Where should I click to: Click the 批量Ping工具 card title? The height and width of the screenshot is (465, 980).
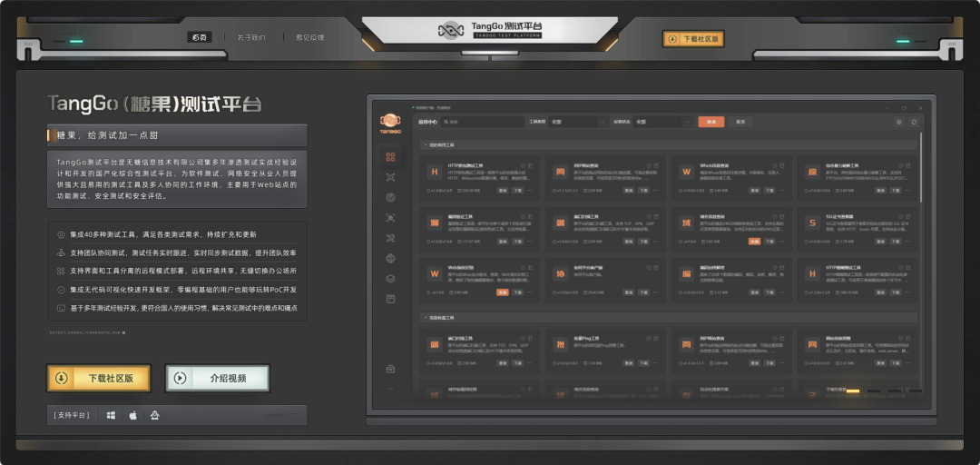pos(587,337)
